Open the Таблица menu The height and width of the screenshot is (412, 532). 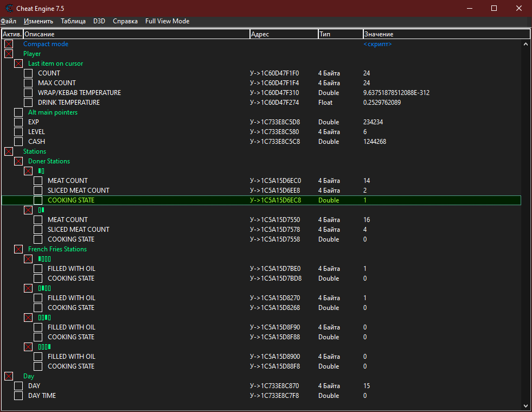click(73, 21)
